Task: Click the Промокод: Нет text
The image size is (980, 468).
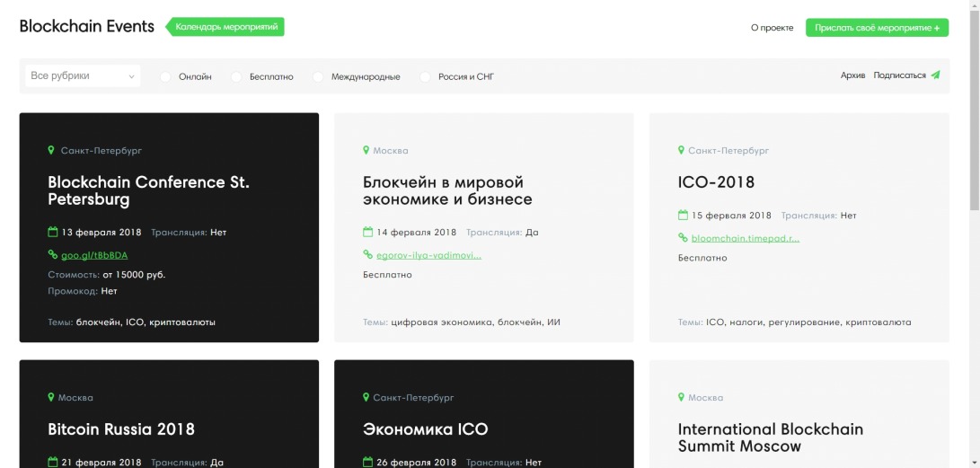Action: [x=83, y=290]
